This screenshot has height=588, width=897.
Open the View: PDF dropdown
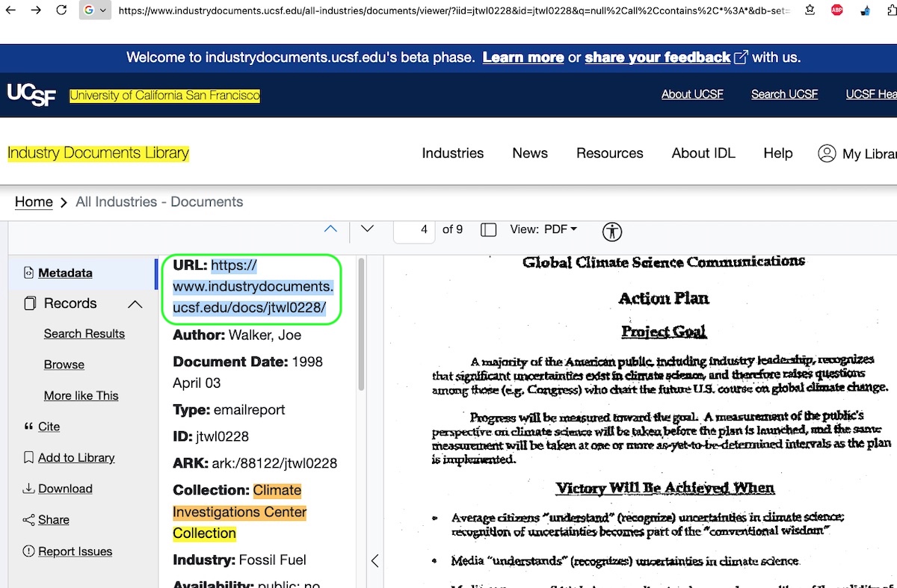point(543,229)
